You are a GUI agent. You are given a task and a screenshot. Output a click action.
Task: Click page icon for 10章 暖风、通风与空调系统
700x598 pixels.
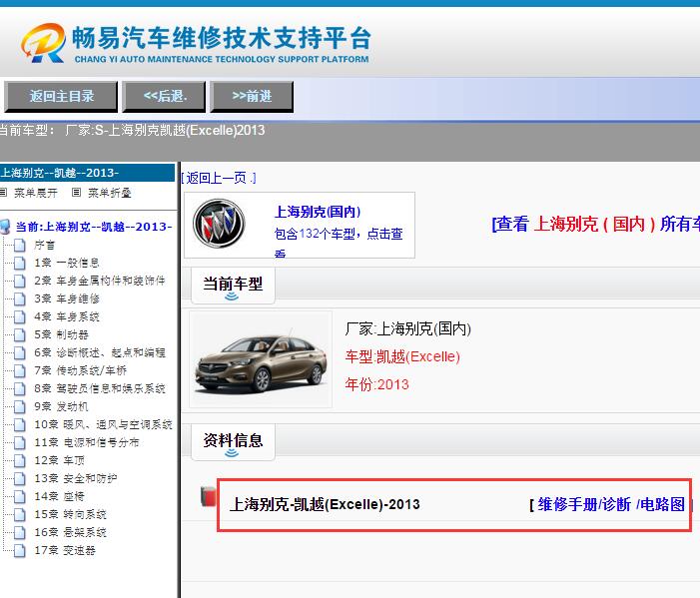pos(20,424)
